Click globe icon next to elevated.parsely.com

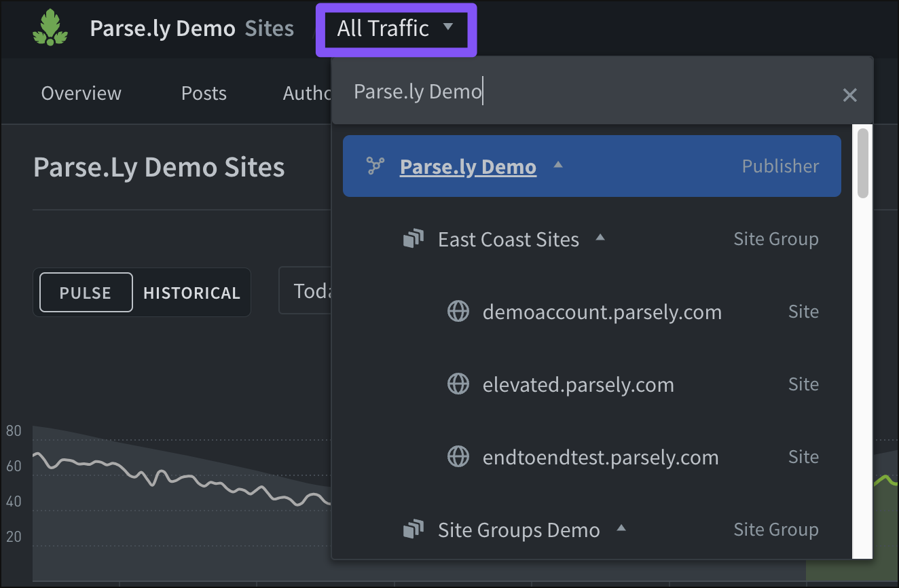coord(458,384)
